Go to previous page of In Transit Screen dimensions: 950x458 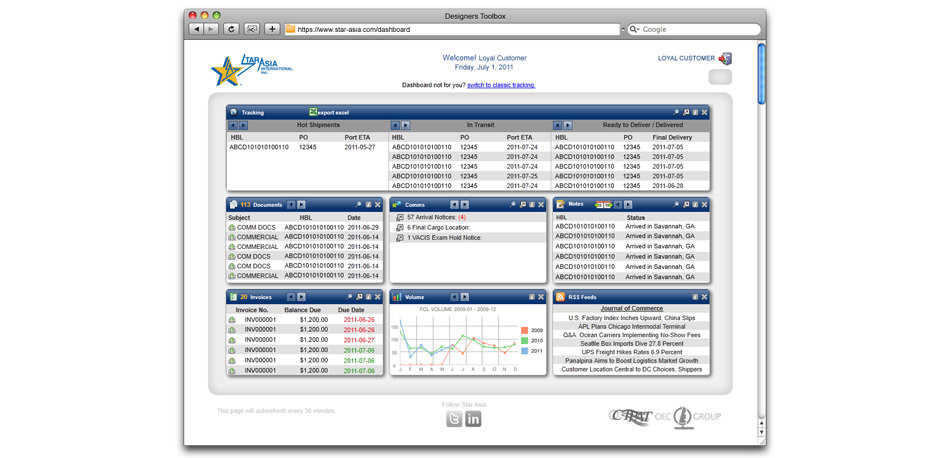click(x=395, y=125)
